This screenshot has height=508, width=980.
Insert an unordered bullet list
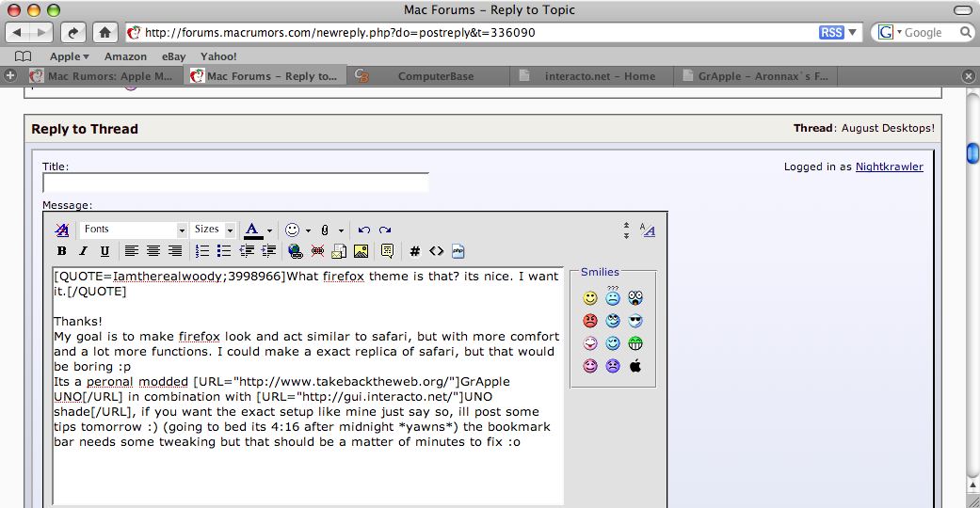click(224, 251)
